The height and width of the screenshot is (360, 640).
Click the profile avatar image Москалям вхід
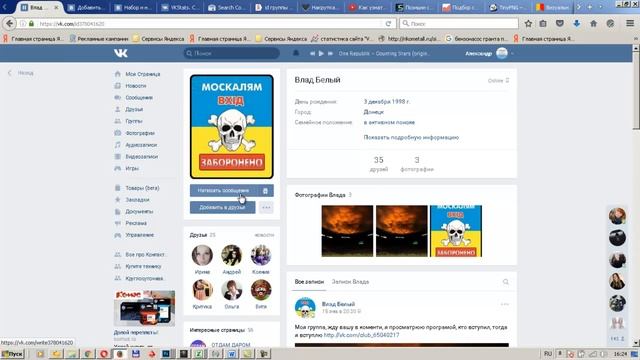(x=232, y=127)
